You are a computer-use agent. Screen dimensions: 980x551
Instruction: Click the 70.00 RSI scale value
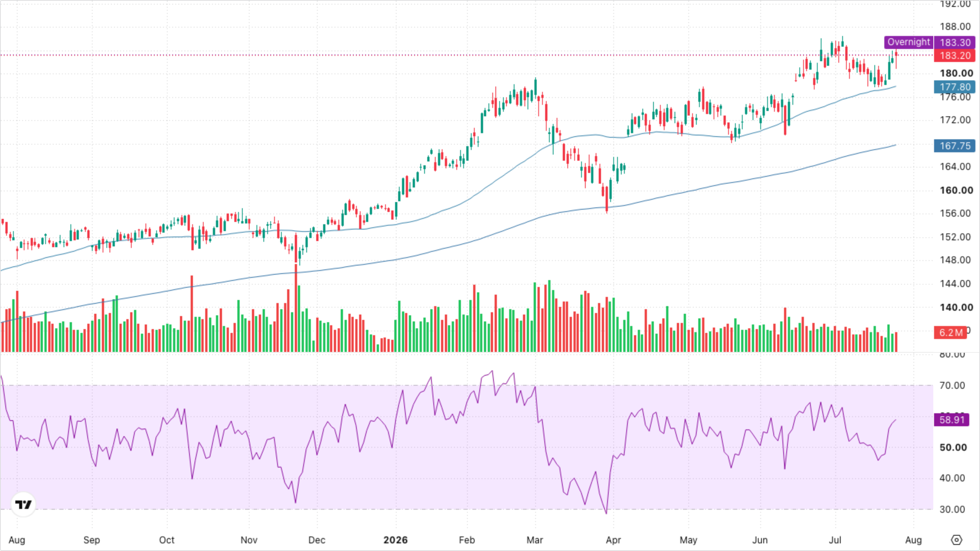pos(952,385)
